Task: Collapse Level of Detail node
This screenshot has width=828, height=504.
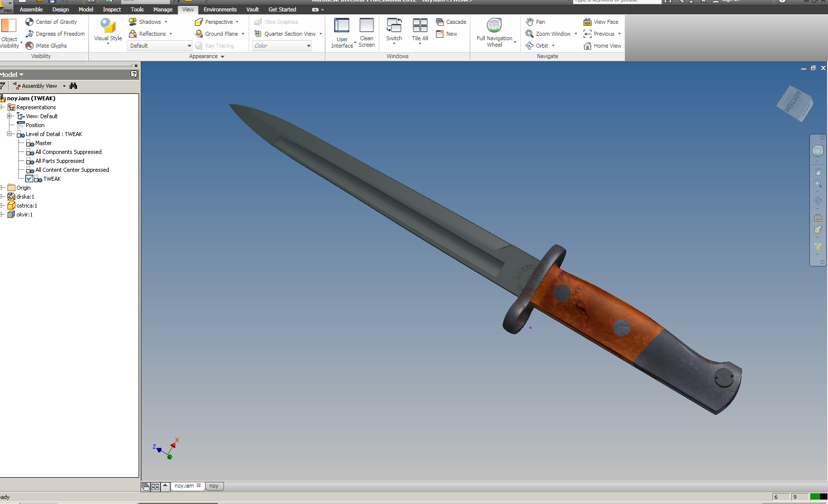Action: pos(9,134)
